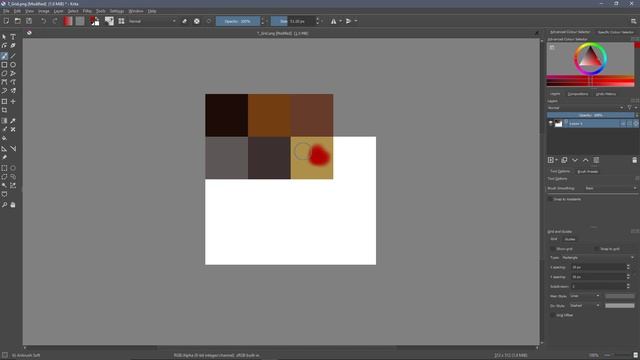
Task: Create a new document from toolbar
Action: coord(6,21)
